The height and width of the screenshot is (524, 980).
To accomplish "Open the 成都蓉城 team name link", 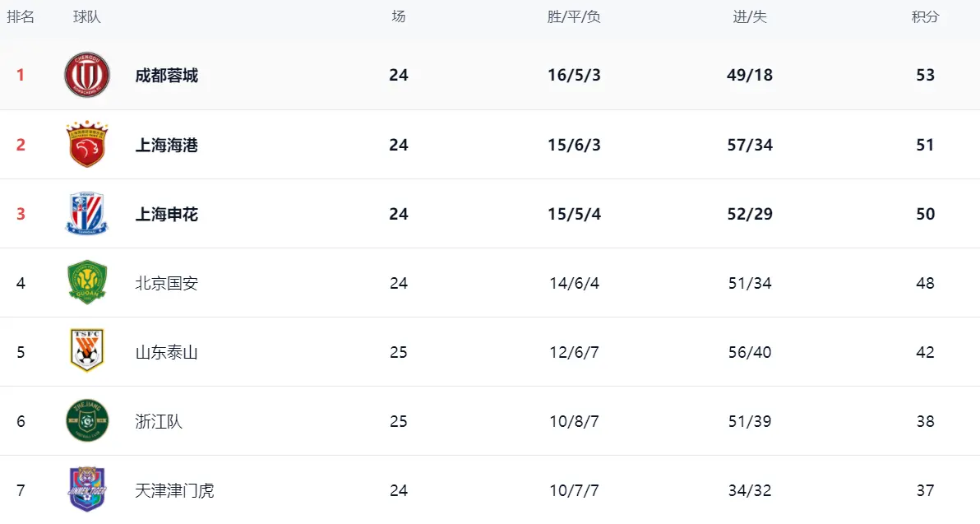I will tap(167, 76).
